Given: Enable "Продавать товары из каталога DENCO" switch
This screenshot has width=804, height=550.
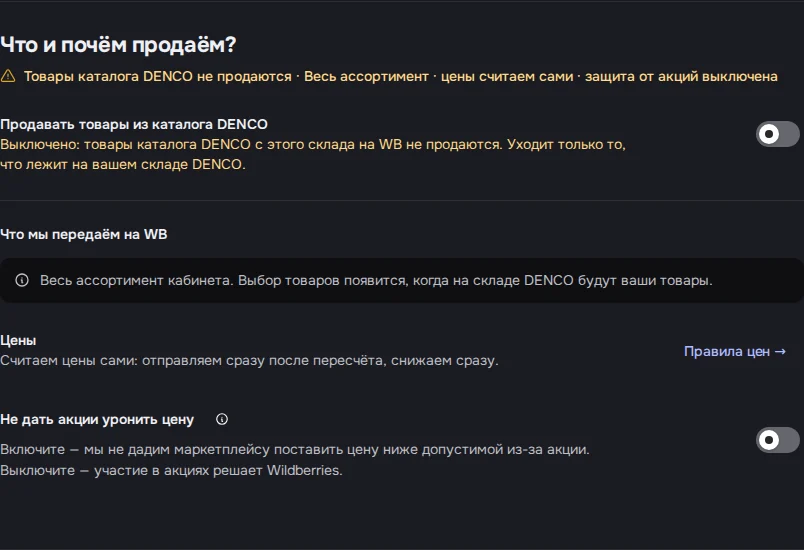Looking at the screenshot, I should pyautogui.click(x=777, y=134).
